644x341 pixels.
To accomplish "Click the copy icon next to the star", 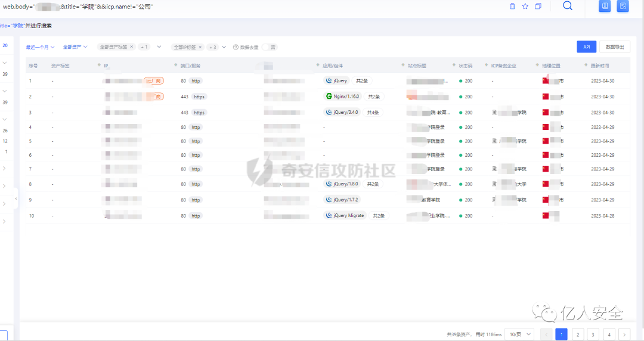I will click(x=538, y=6).
